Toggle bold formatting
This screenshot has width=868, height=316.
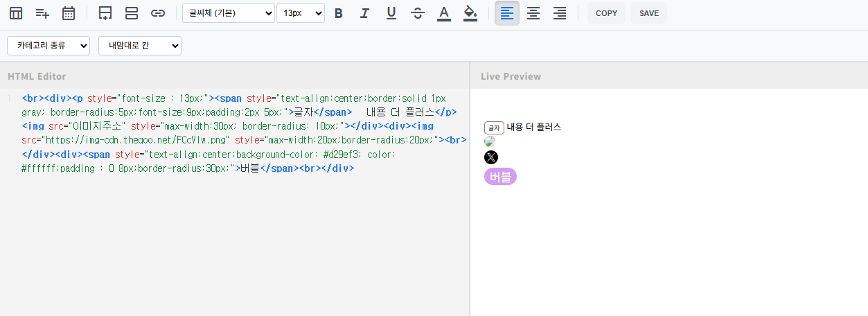339,13
